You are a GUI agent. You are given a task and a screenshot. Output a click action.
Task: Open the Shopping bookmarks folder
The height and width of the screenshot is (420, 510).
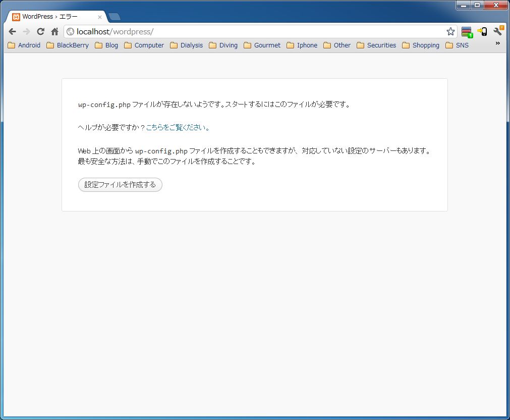[x=421, y=45]
